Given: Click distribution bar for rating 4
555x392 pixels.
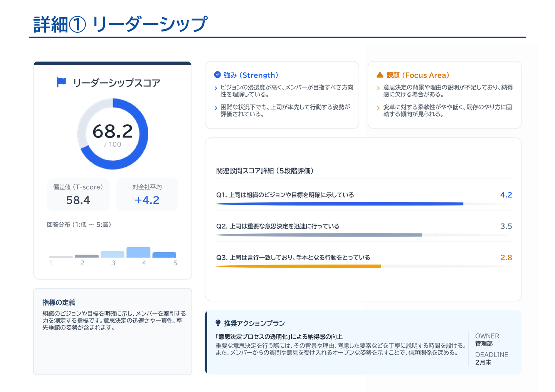Looking at the screenshot, I should pos(138,252).
